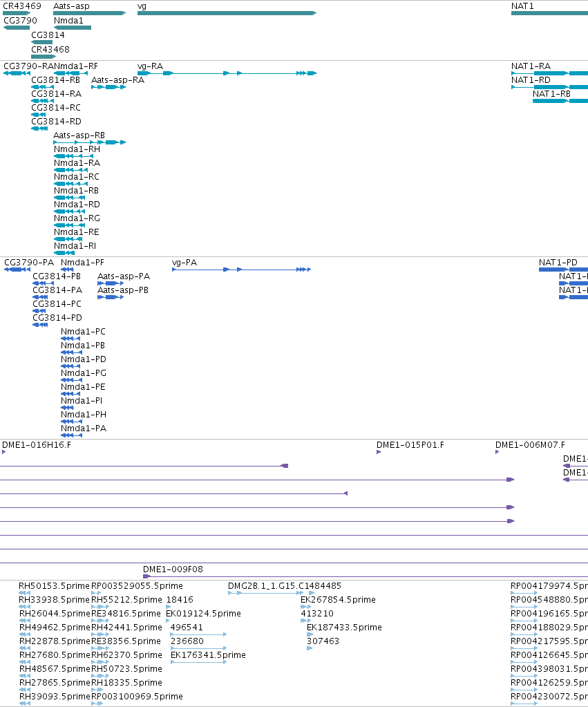Viewport: 588px width, 707px height.
Task: Click EST RH26044.5prime label
Action: (55, 614)
